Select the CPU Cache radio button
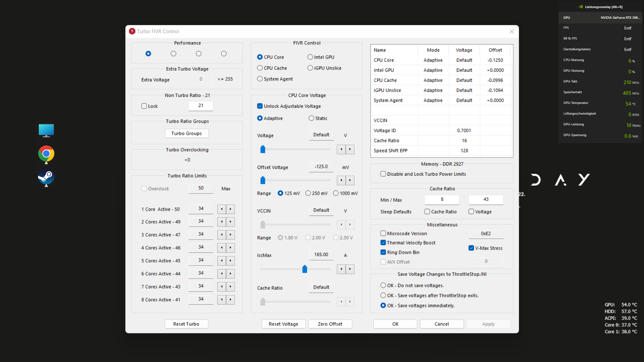 (260, 68)
